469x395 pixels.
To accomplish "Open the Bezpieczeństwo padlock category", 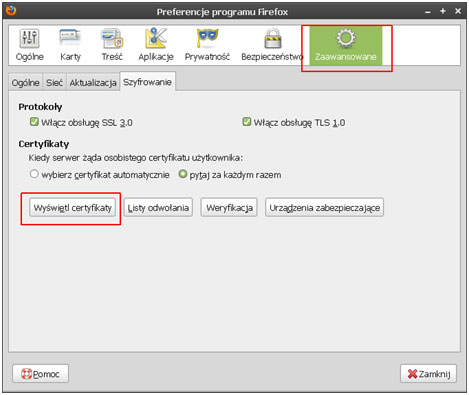I will click(272, 45).
